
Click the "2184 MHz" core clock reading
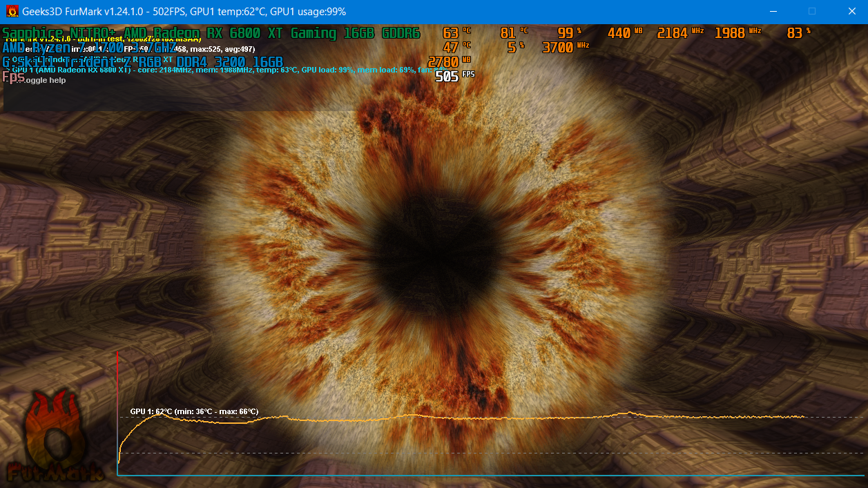pyautogui.click(x=682, y=33)
